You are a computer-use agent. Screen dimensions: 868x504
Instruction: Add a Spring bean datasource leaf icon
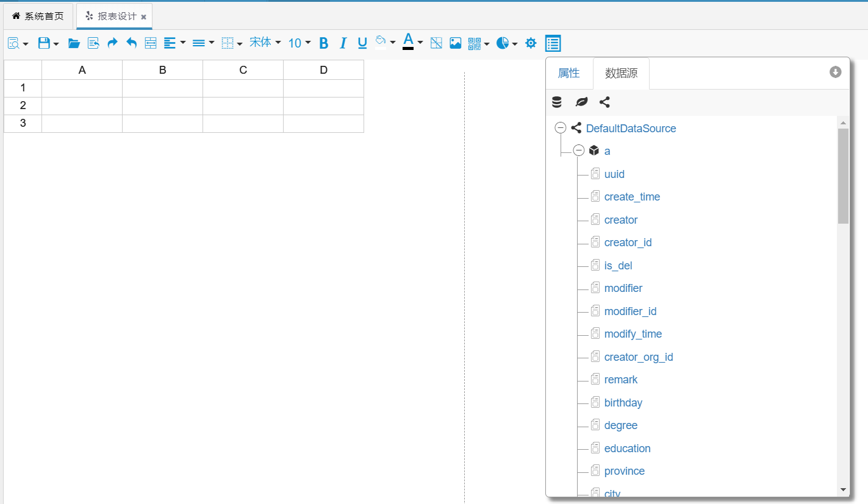click(581, 102)
